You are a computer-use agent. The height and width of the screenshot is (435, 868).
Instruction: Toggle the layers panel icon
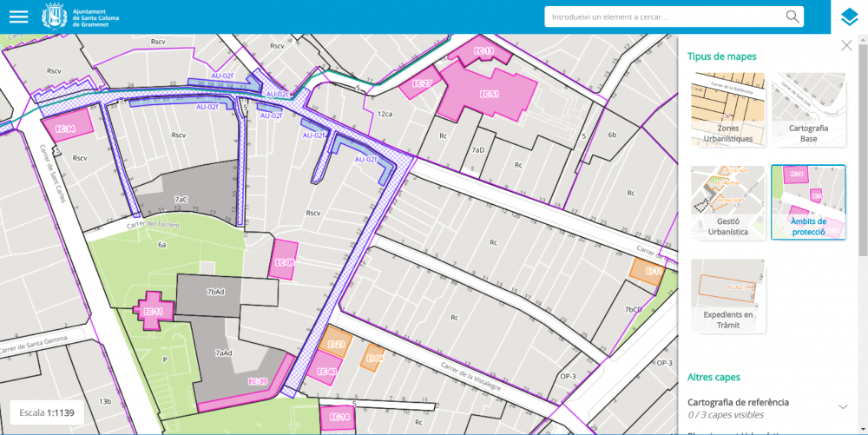click(x=849, y=17)
